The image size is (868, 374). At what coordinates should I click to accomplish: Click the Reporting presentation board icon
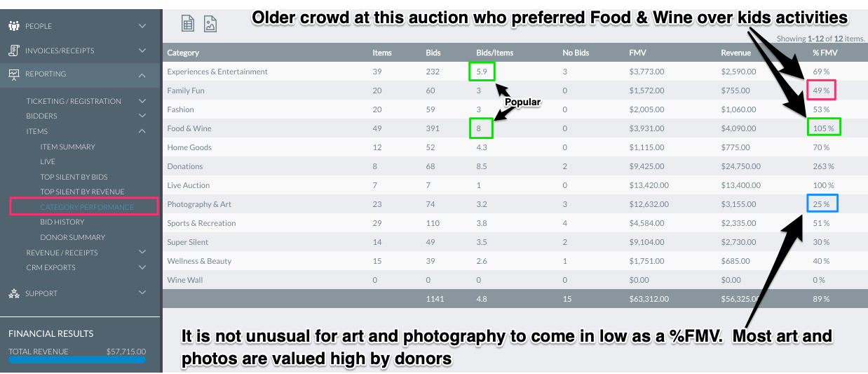point(13,74)
